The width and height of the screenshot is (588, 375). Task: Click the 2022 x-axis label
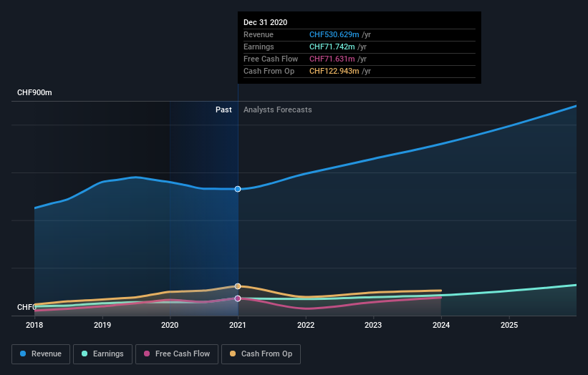click(306, 325)
